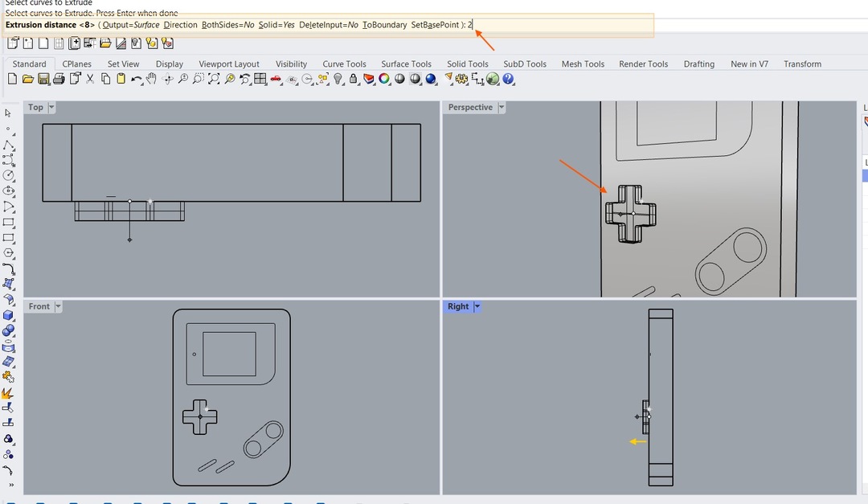The image size is (868, 504).
Task: Click the Undo arrow icon
Action: (x=136, y=80)
